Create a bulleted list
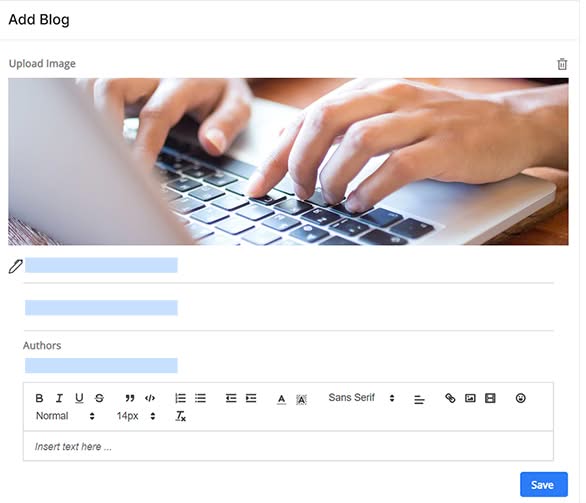Image resolution: width=586 pixels, height=503 pixels. pos(200,398)
